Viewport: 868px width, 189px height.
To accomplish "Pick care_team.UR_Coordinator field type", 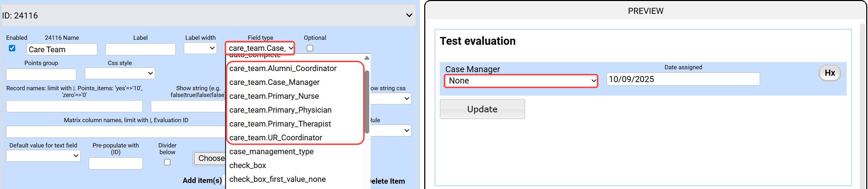I will 275,137.
